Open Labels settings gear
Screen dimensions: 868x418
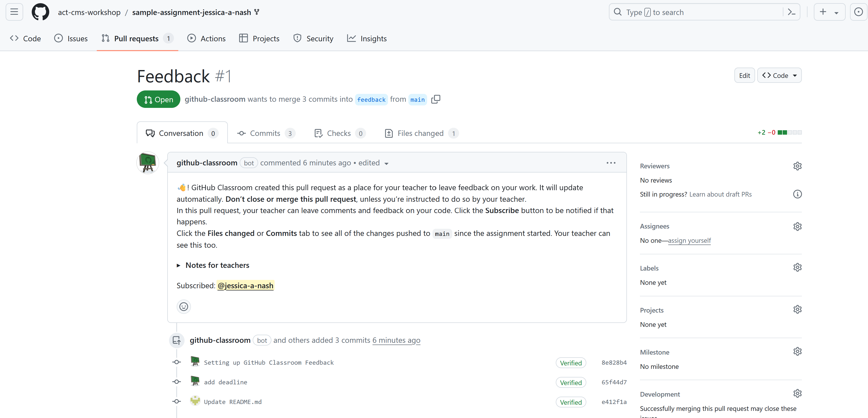[797, 267]
